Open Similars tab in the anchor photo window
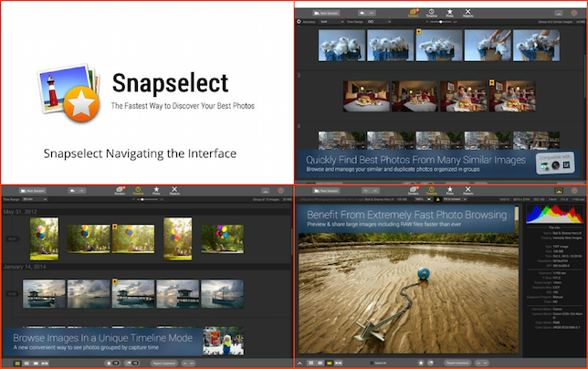Screen dimensions: 588x369 point(414,191)
